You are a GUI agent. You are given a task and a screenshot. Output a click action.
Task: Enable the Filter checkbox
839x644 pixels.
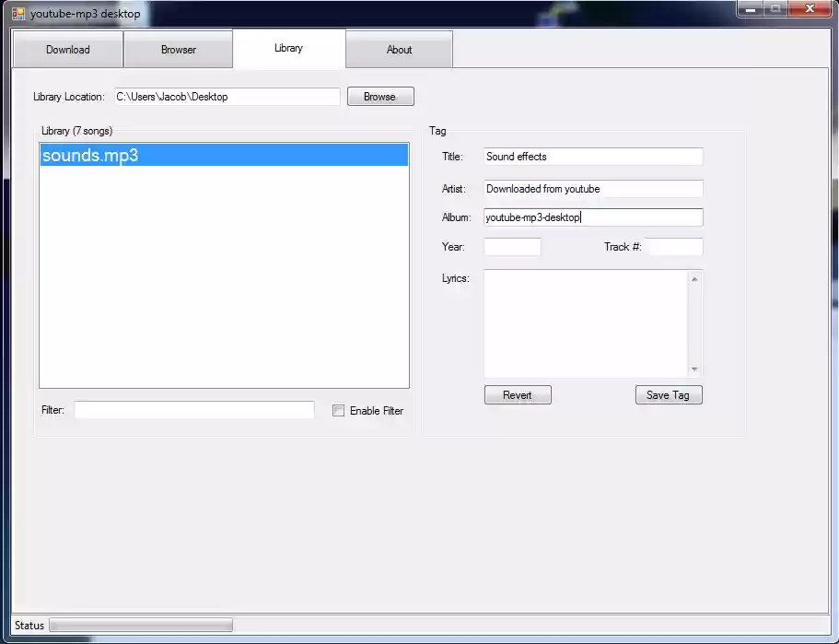tap(338, 410)
